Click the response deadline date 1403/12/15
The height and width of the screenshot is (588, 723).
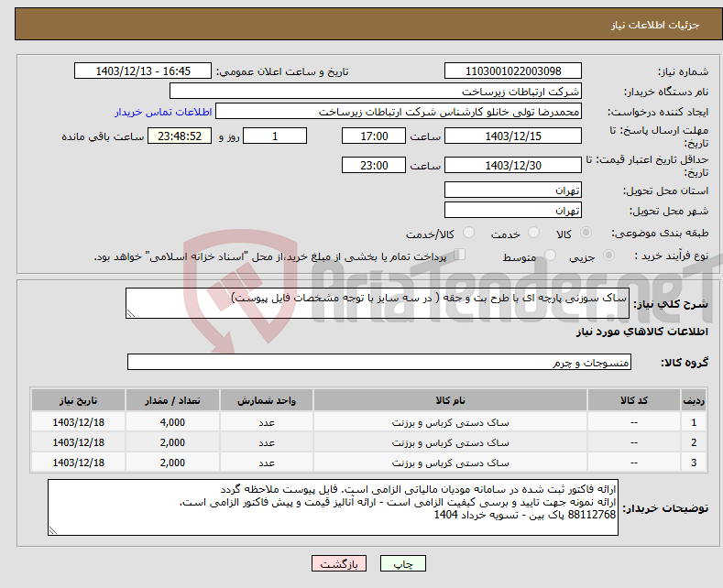point(513,136)
